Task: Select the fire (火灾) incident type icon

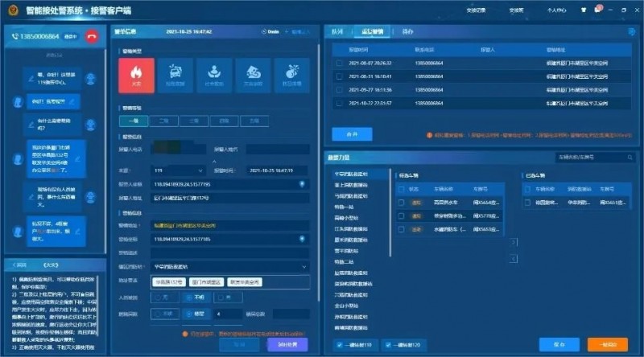Action: (136, 74)
